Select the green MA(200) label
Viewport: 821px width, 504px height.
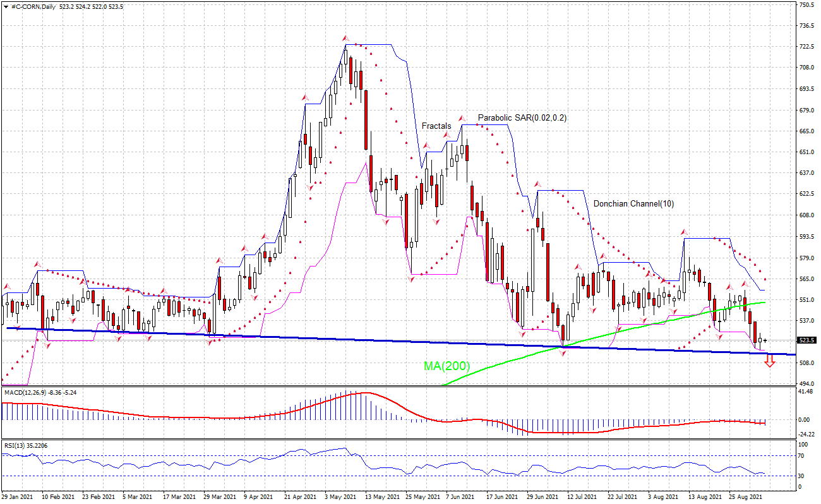coord(446,366)
